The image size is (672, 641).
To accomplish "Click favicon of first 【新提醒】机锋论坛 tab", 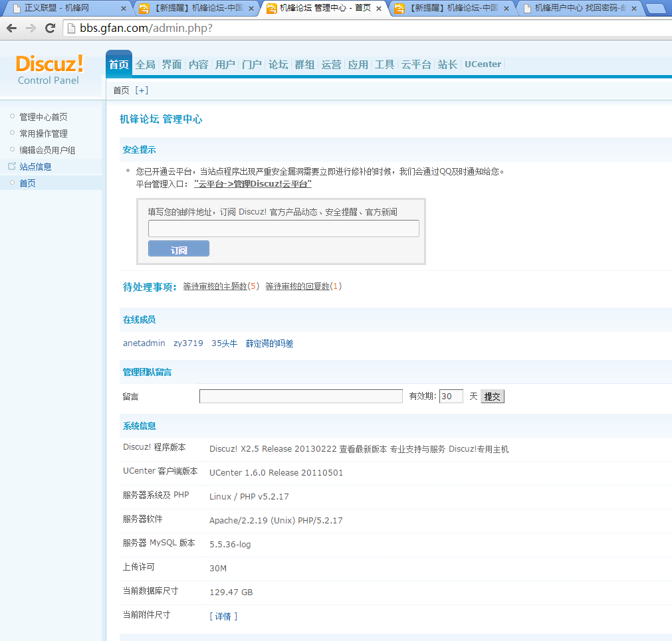I will pyautogui.click(x=144, y=8).
